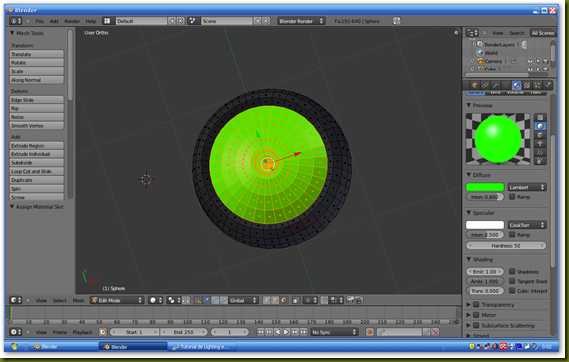The image size is (569, 362).
Task: Open the Constraints properties tab icon
Action: [x=485, y=85]
